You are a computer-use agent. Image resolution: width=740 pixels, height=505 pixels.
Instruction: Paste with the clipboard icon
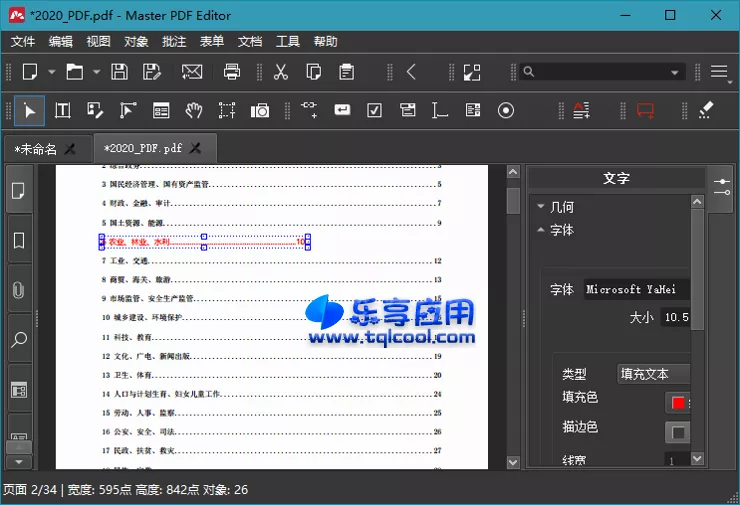pyautogui.click(x=346, y=72)
